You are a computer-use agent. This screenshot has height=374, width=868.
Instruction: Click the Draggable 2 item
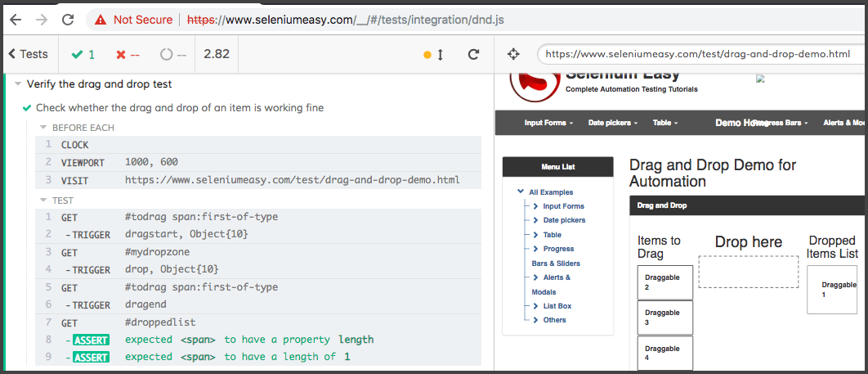coord(664,282)
